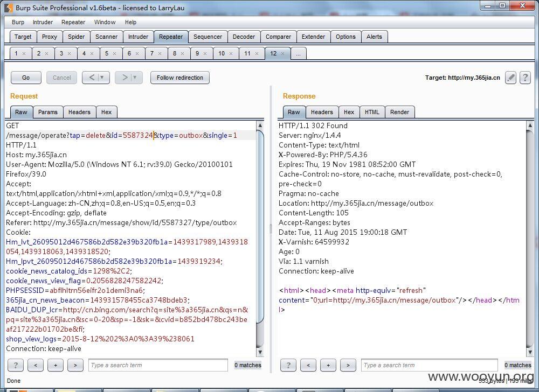Go to next match in request search
The height and width of the screenshot is (392, 539).
click(75, 365)
